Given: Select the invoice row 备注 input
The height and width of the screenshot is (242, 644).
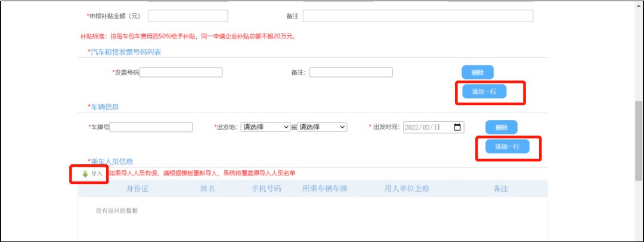Looking at the screenshot, I should coord(351,72).
